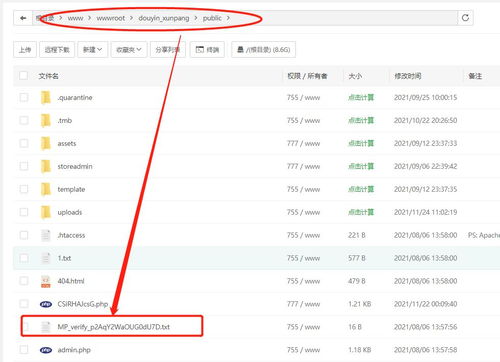Check the box for .tmb folder
The width and height of the screenshot is (500, 362).
click(24, 120)
